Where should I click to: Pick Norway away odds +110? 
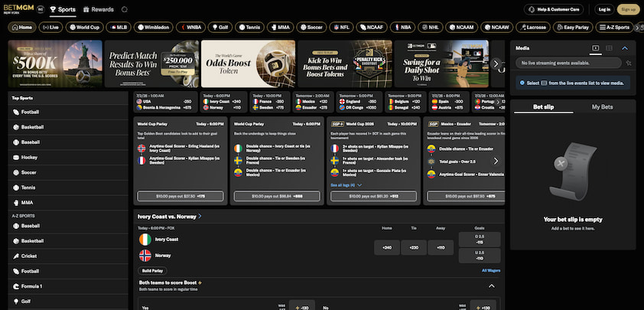(441, 248)
